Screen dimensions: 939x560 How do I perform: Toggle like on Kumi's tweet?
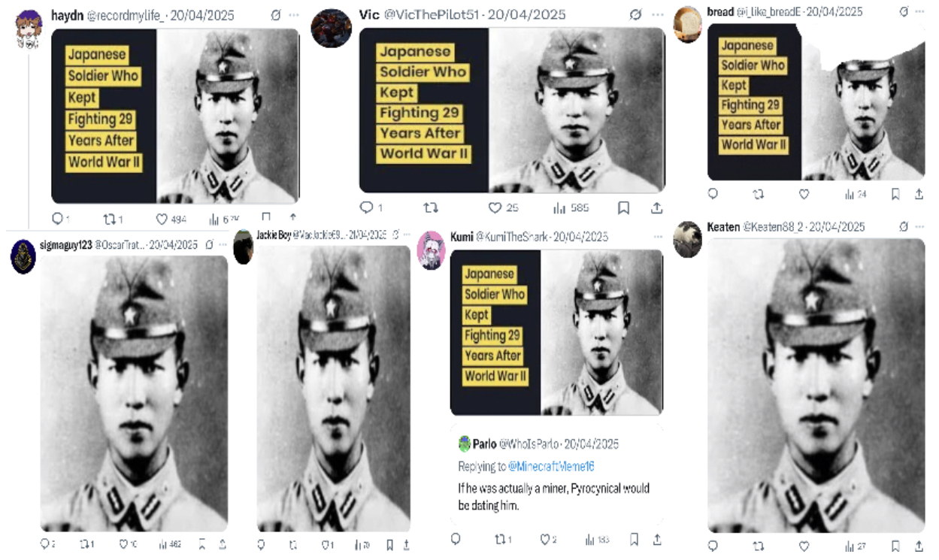[x=545, y=540]
